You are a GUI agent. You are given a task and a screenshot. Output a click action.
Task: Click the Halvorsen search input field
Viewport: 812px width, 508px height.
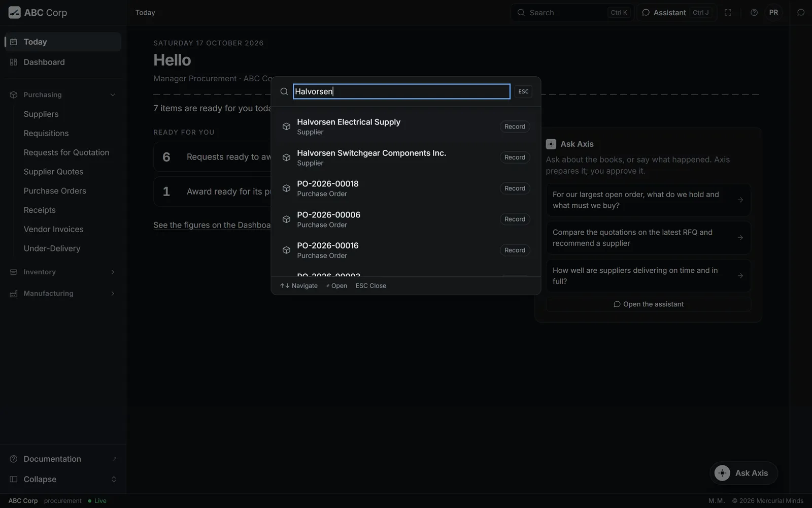(x=401, y=91)
